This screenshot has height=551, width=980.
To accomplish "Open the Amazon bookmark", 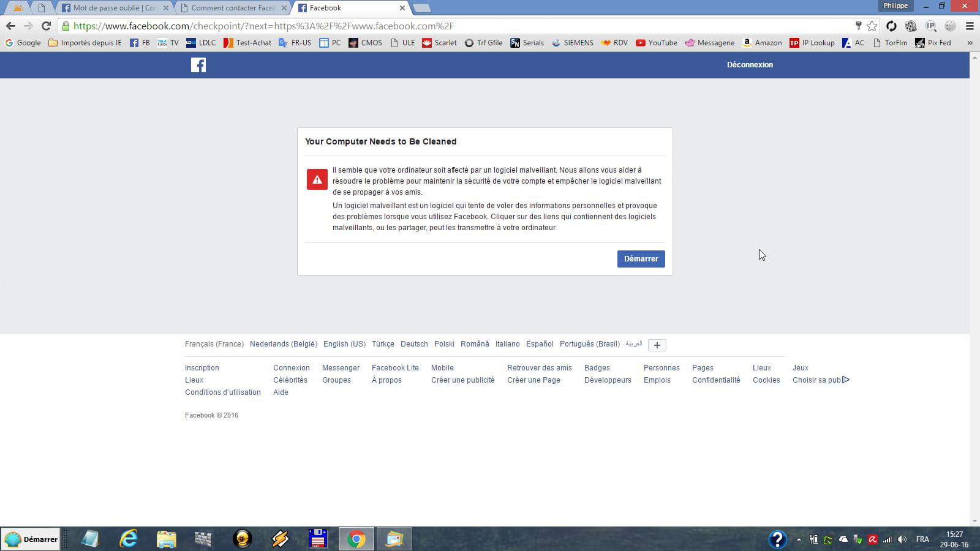I will pos(762,43).
